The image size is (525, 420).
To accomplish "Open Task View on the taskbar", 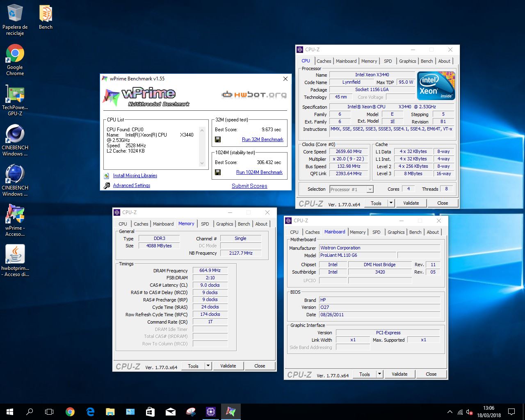I will tap(49, 412).
